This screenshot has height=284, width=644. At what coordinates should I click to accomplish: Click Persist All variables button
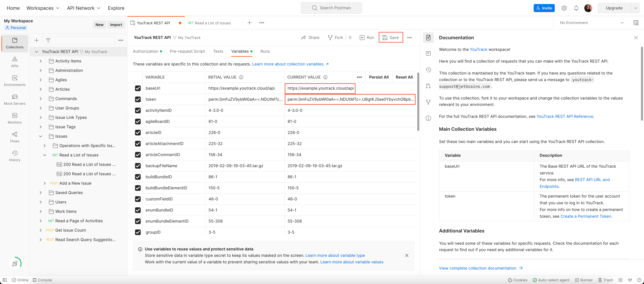click(379, 77)
